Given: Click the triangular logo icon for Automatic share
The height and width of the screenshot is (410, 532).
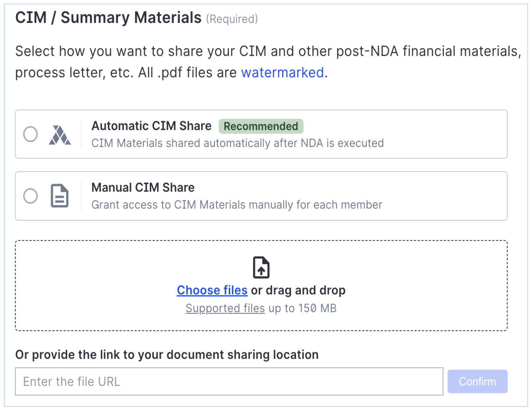Looking at the screenshot, I should (60, 135).
